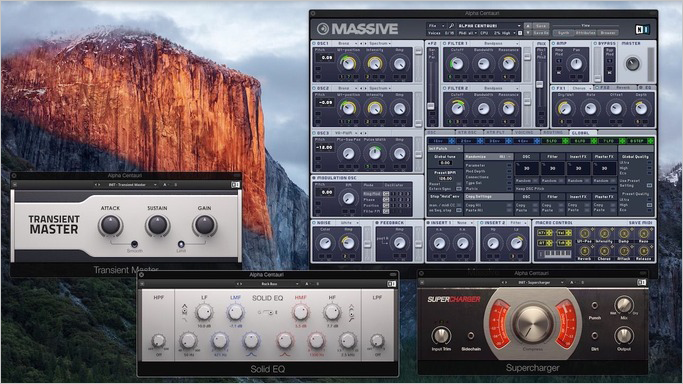
Task: Open the File menu dropdown in Massive
Action: (x=436, y=26)
